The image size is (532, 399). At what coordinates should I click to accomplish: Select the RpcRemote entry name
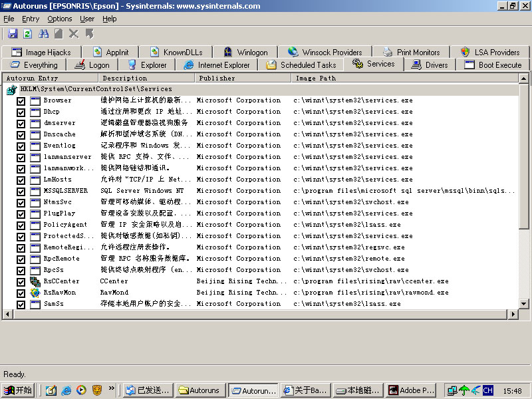(61, 259)
